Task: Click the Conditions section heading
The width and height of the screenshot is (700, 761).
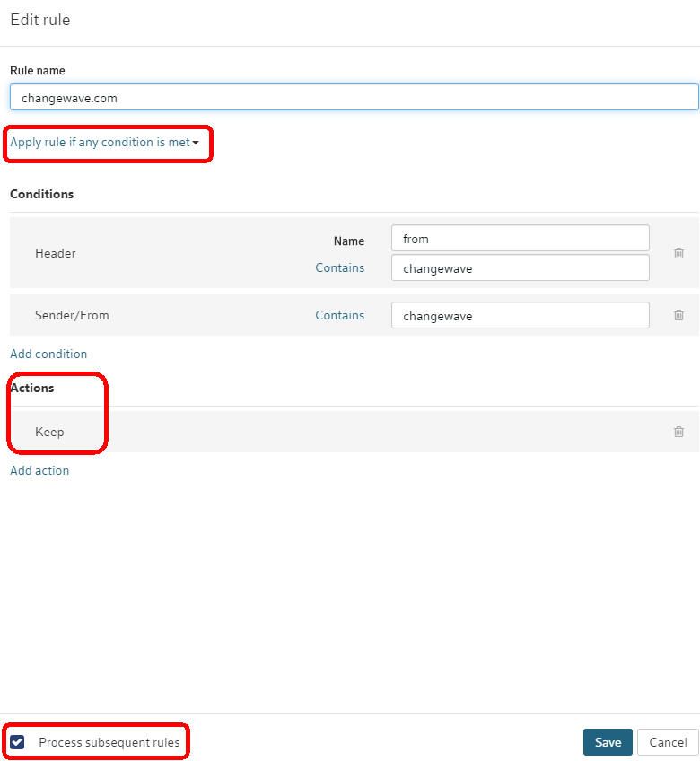Action: [x=42, y=194]
